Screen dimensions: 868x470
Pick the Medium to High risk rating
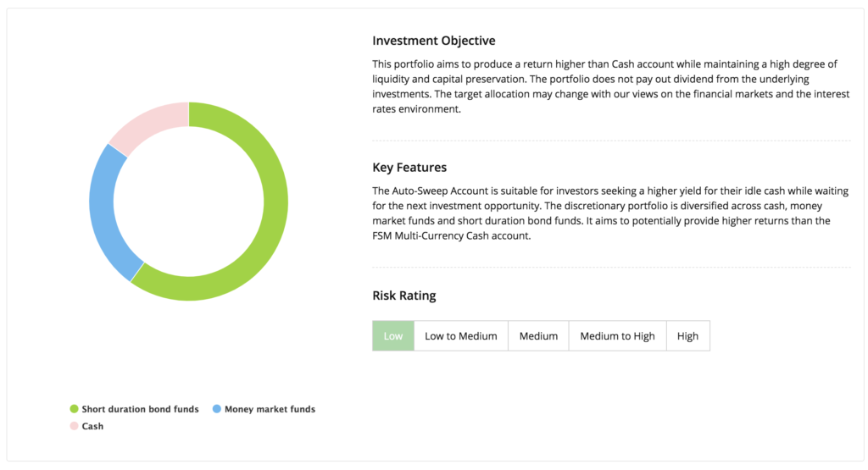tap(617, 335)
